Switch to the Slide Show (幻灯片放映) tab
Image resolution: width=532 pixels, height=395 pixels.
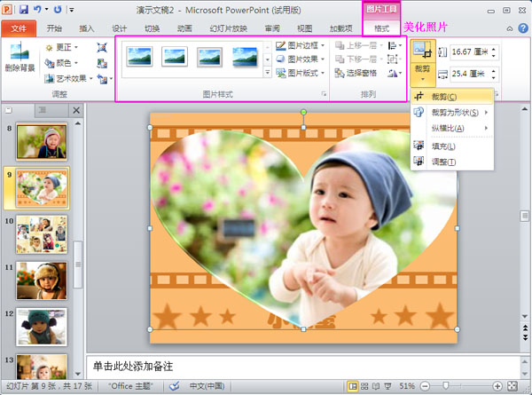[x=229, y=28]
